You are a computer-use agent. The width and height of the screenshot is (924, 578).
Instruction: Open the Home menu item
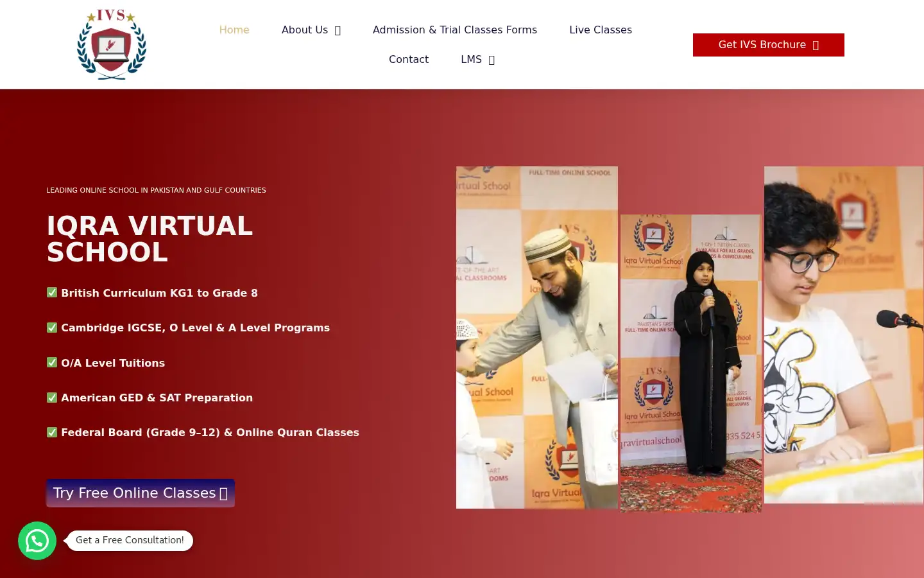(234, 30)
